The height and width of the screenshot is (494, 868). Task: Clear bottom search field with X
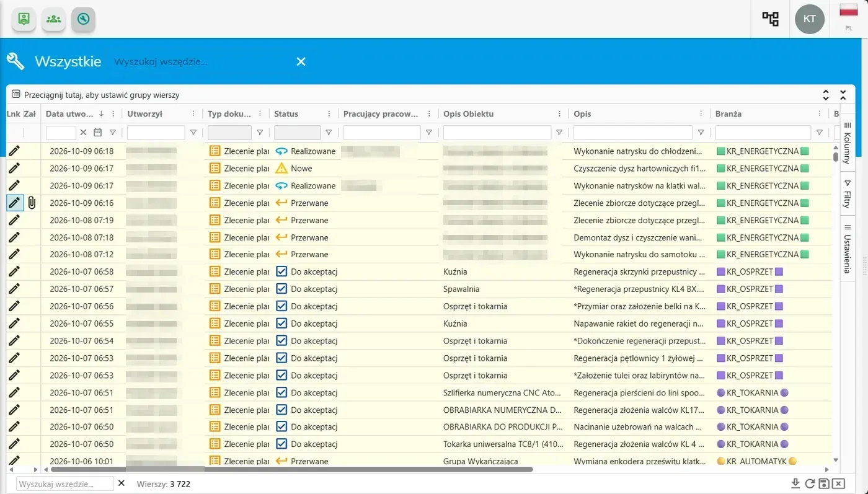(x=122, y=483)
